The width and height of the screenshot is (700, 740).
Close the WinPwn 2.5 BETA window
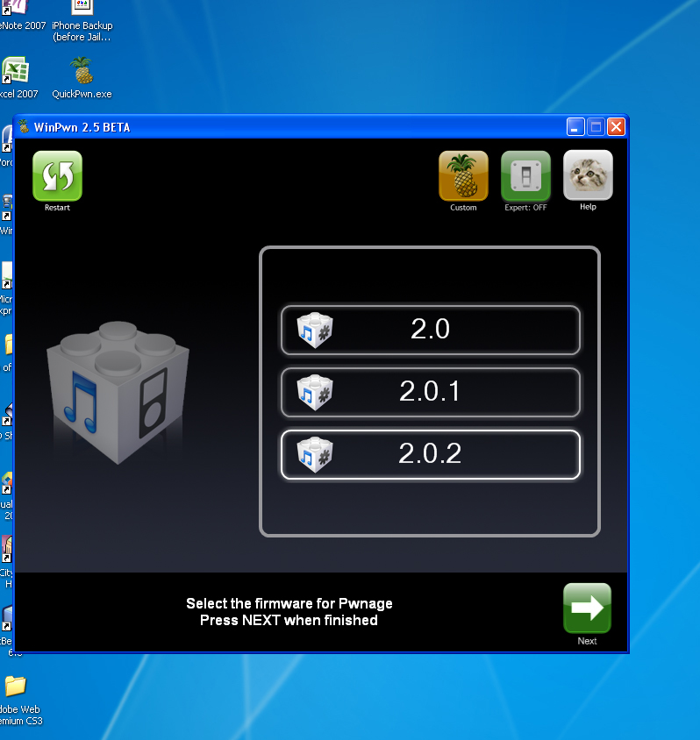(x=616, y=126)
